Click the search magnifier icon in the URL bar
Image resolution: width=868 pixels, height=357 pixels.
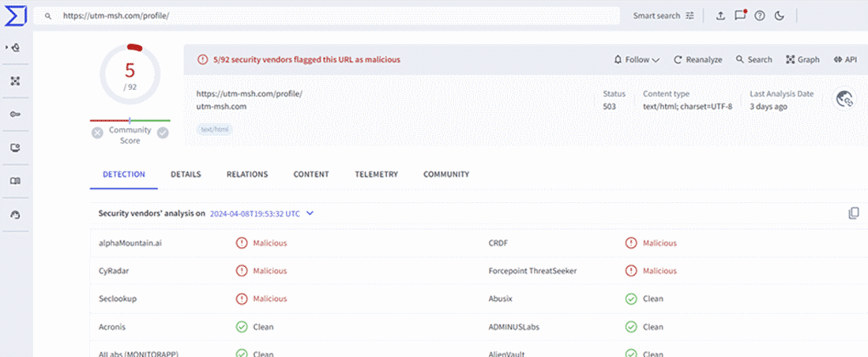click(48, 16)
